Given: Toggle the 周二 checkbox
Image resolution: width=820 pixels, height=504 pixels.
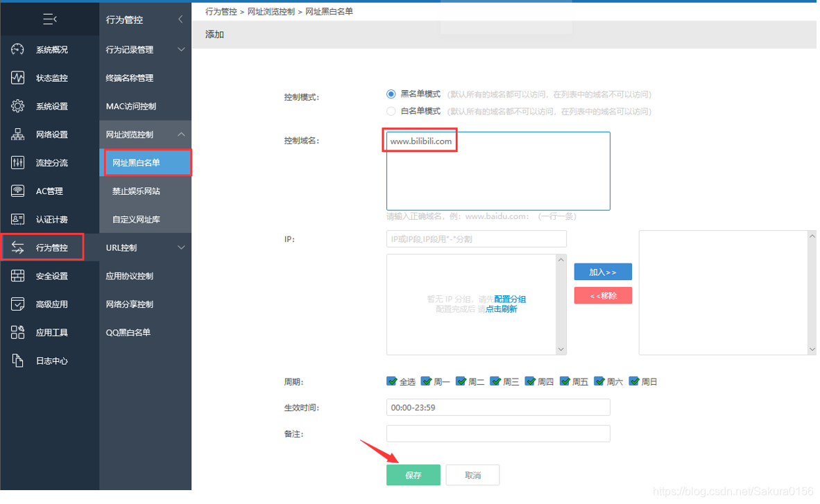Looking at the screenshot, I should pos(460,381).
